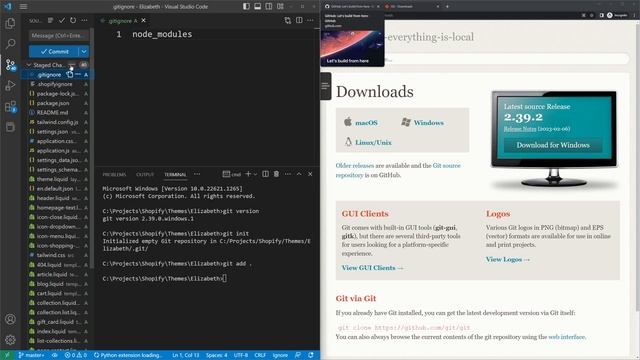
Task: Open terminal panel more actions ellipsis
Action: [x=288, y=174]
